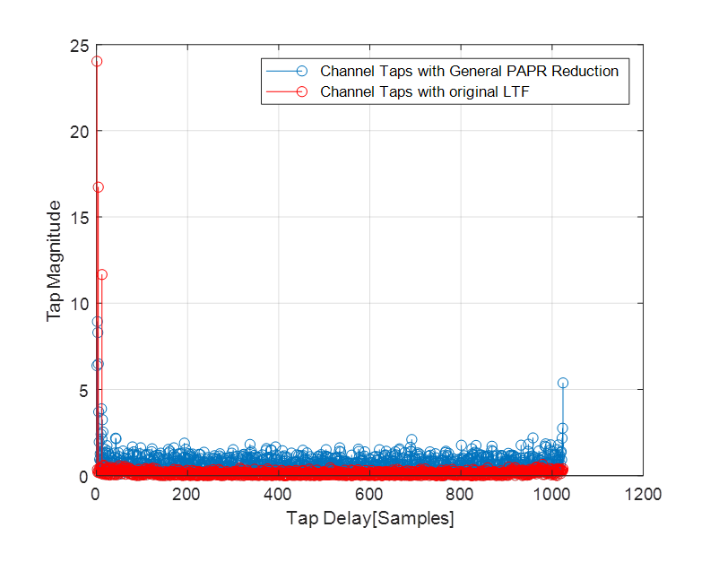Click the 'Tap Magnitude' y-axis label

(54, 261)
